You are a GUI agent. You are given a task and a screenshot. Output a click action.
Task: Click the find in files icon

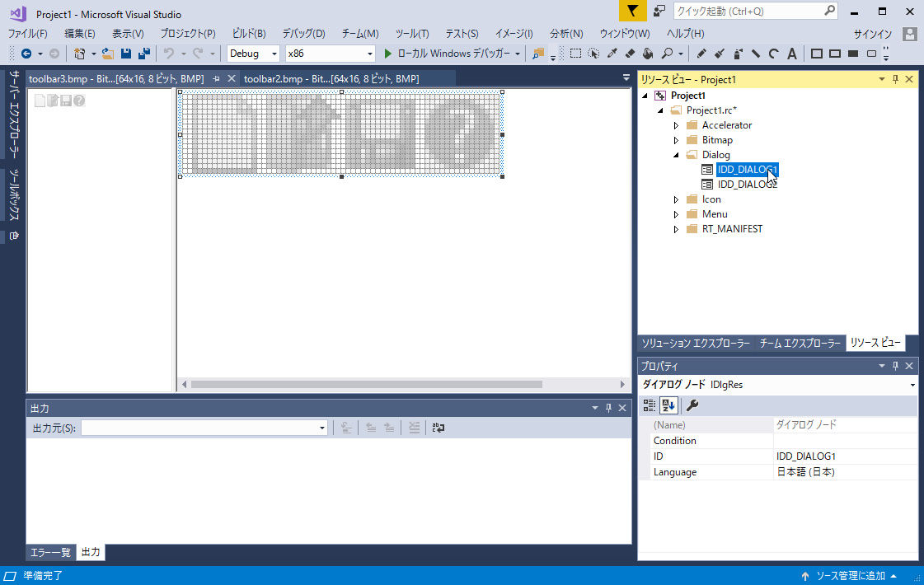coord(538,54)
